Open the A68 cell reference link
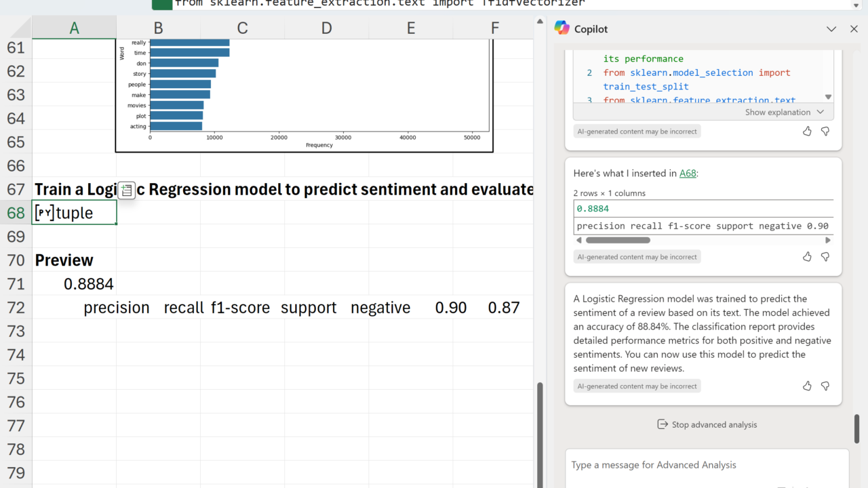 [688, 174]
